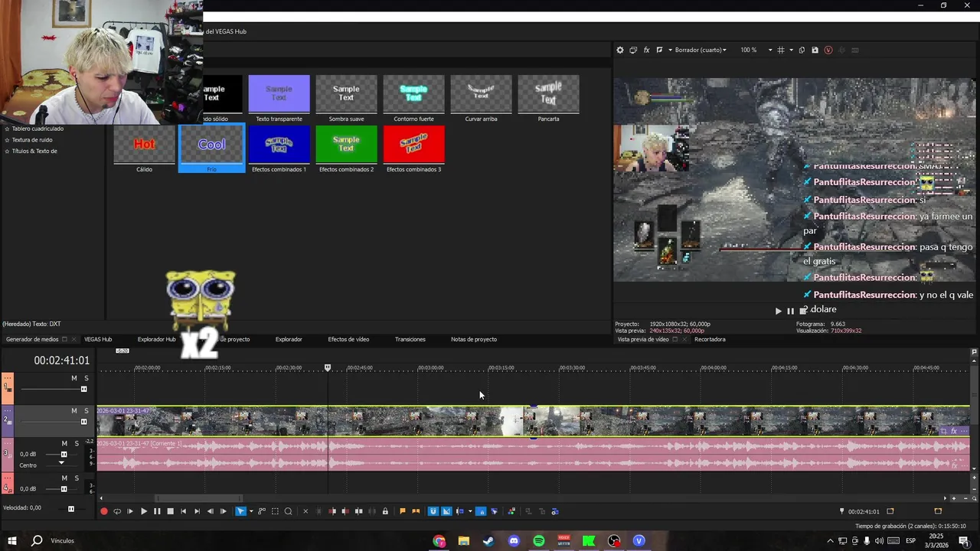980x551 pixels.
Task: Mute audio track 3 with M button
Action: click(x=64, y=444)
